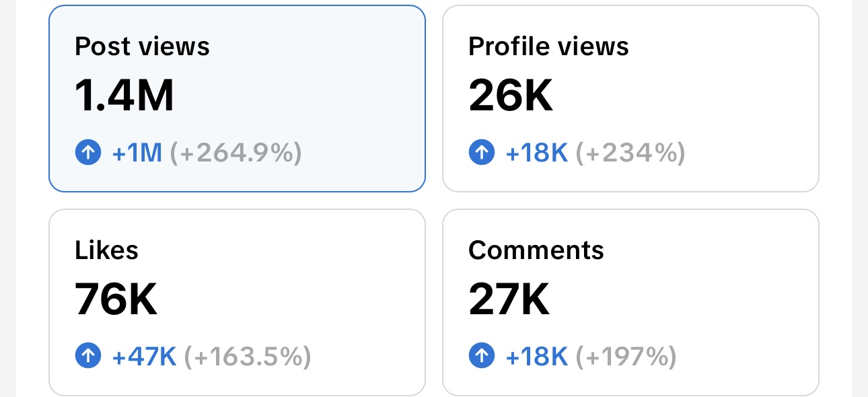This screenshot has width=868, height=397.
Task: Click the +18K change under Comments
Action: pos(537,357)
